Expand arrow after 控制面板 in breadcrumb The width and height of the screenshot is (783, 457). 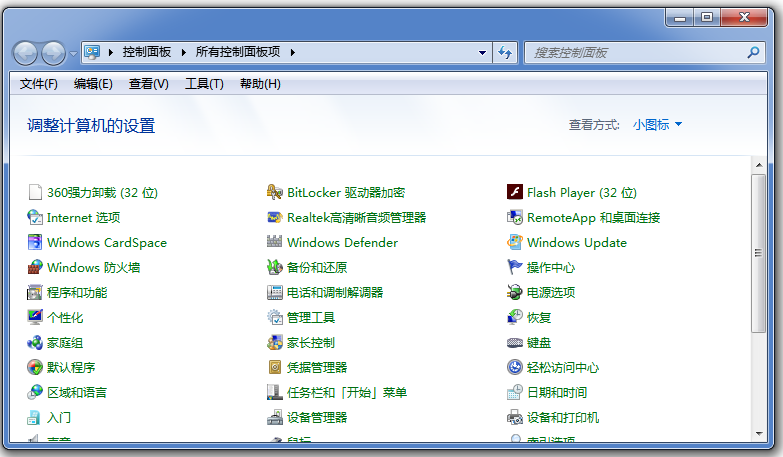click(184, 52)
